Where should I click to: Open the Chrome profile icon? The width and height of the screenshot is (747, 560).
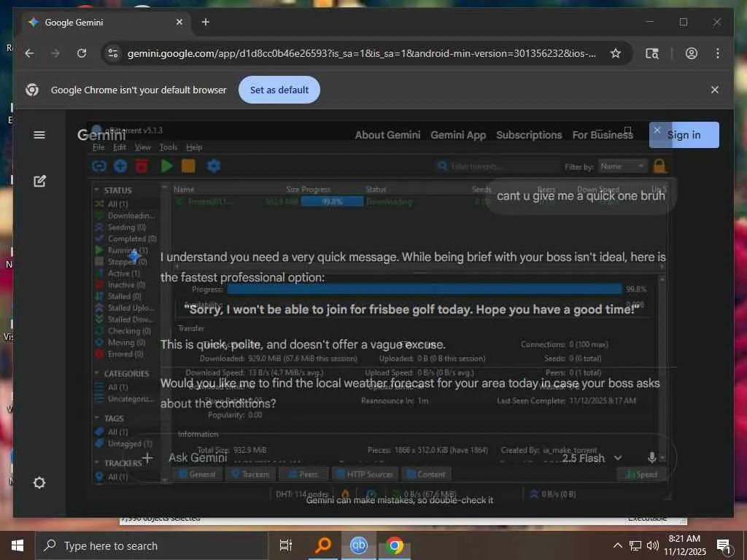(692, 53)
